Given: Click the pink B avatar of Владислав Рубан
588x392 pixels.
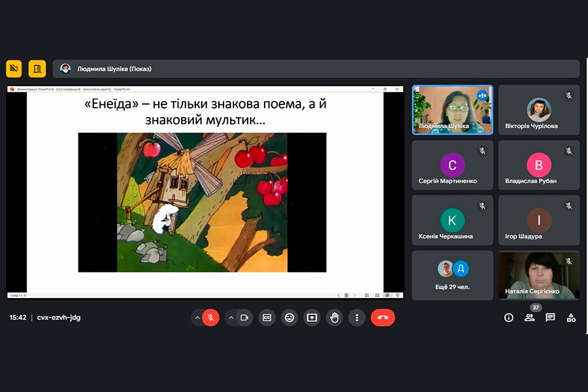Looking at the screenshot, I should (539, 165).
